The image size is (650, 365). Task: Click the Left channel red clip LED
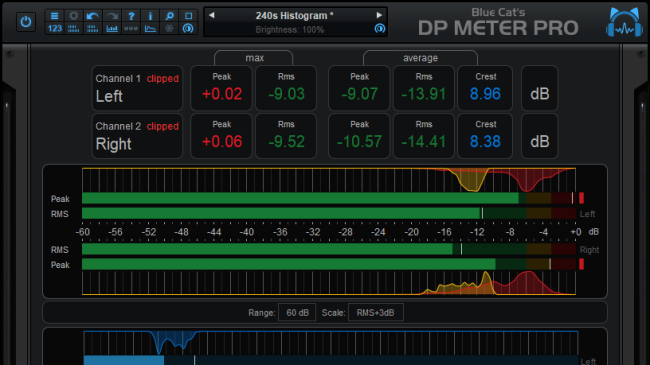[x=582, y=198]
